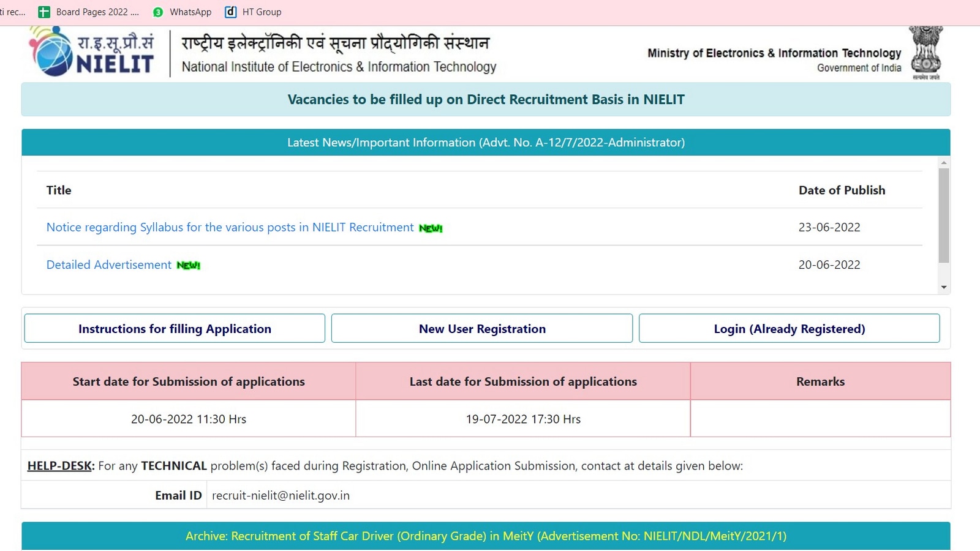Click the Date of Publish column header
Viewport: 980px width, 551px height.
click(x=842, y=190)
